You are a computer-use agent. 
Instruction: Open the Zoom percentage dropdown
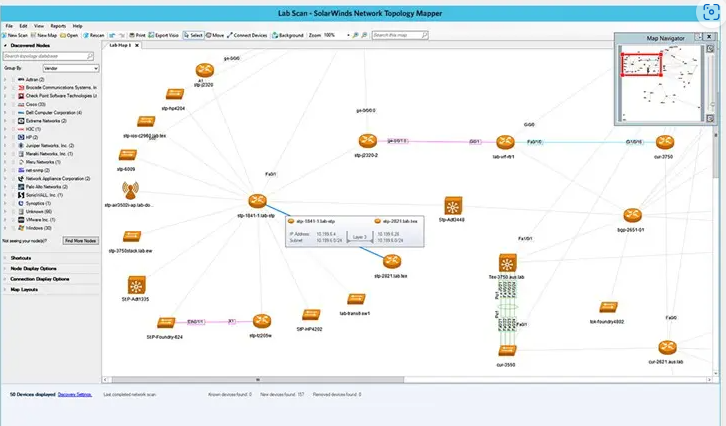pyautogui.click(x=348, y=35)
